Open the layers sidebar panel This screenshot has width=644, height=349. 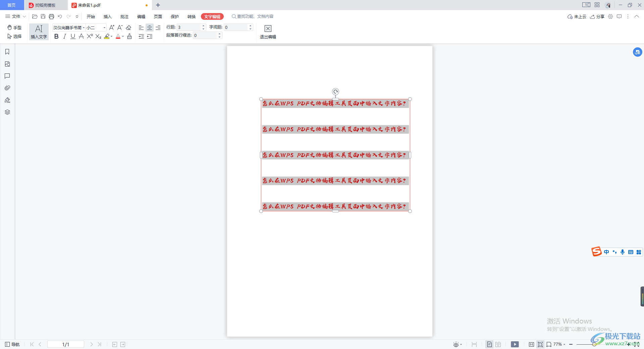click(7, 112)
